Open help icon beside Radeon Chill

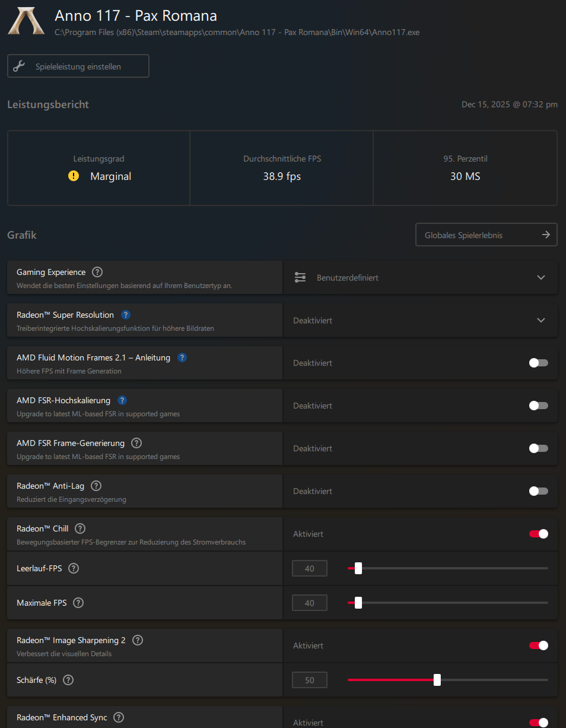[80, 528]
